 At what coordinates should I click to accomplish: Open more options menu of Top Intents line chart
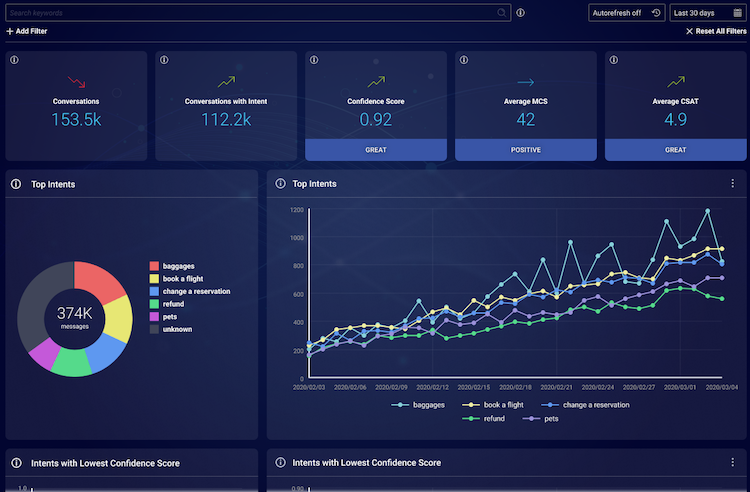(732, 184)
